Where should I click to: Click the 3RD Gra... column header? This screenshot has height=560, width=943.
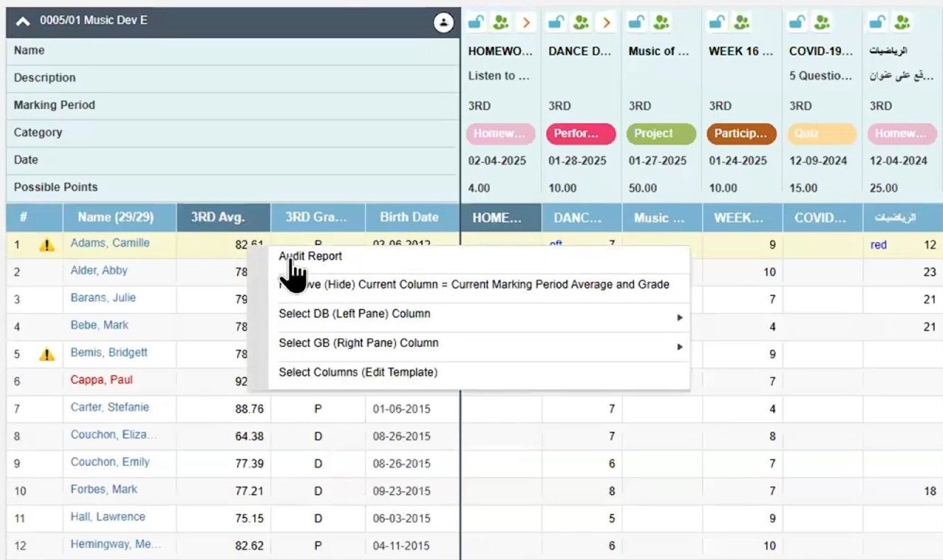pyautogui.click(x=317, y=217)
